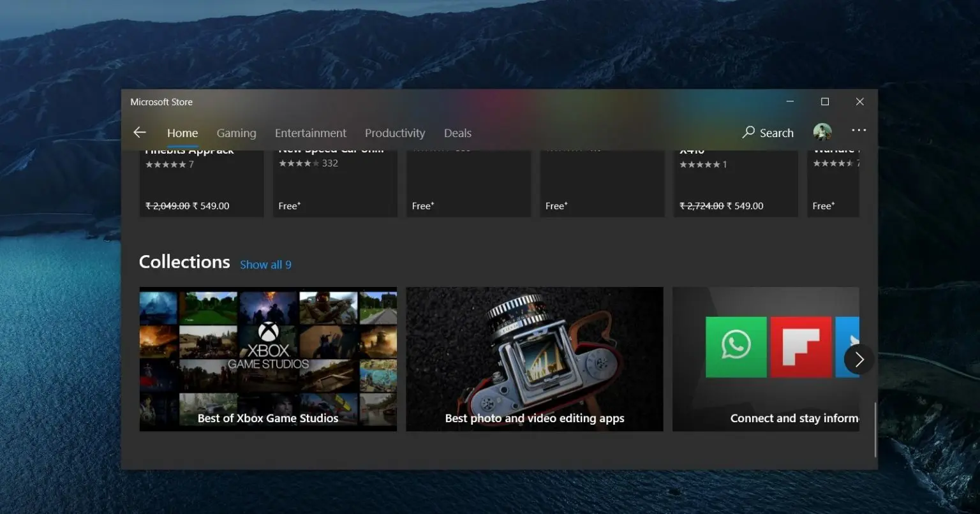Screen dimensions: 980x514
Task: Switch to the Home tab
Action: click(182, 133)
